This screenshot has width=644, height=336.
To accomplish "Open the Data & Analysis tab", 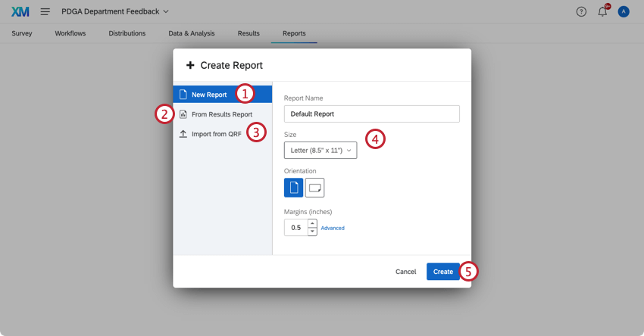I will point(192,33).
